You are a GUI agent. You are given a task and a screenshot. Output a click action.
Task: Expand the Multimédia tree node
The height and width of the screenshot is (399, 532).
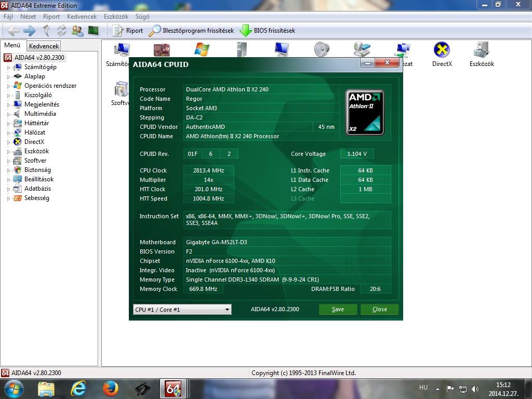8,114
